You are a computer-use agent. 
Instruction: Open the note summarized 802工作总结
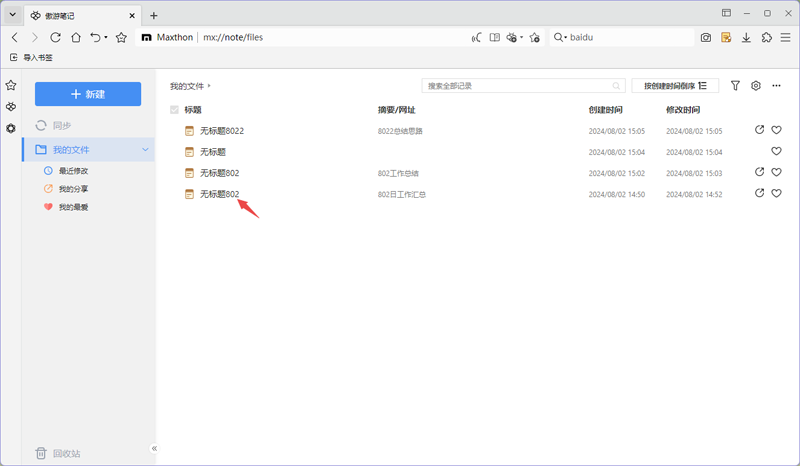[219, 173]
